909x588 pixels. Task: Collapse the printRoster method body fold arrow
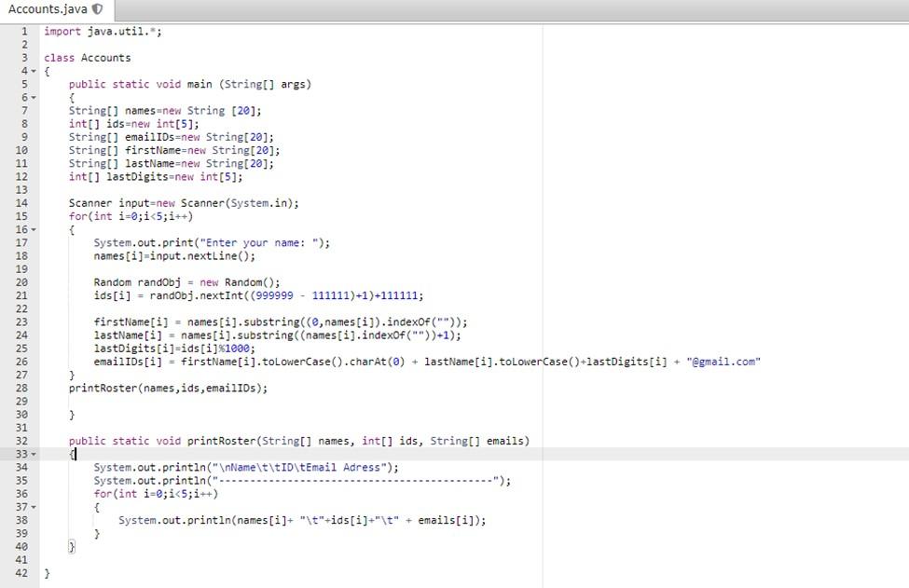33,454
